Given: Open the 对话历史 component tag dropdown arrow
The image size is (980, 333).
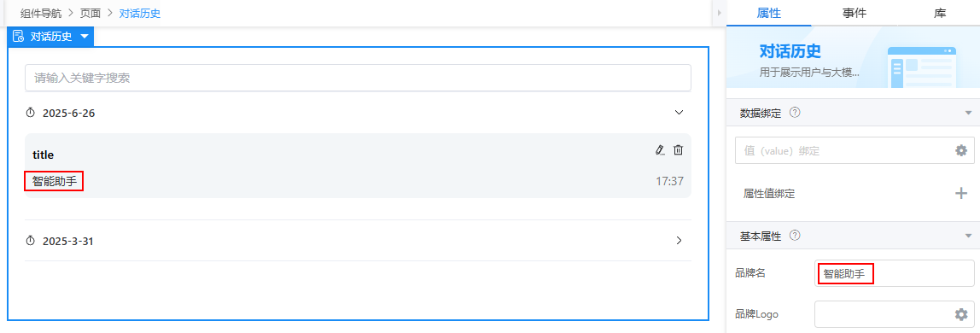Looking at the screenshot, I should pyautogui.click(x=85, y=37).
